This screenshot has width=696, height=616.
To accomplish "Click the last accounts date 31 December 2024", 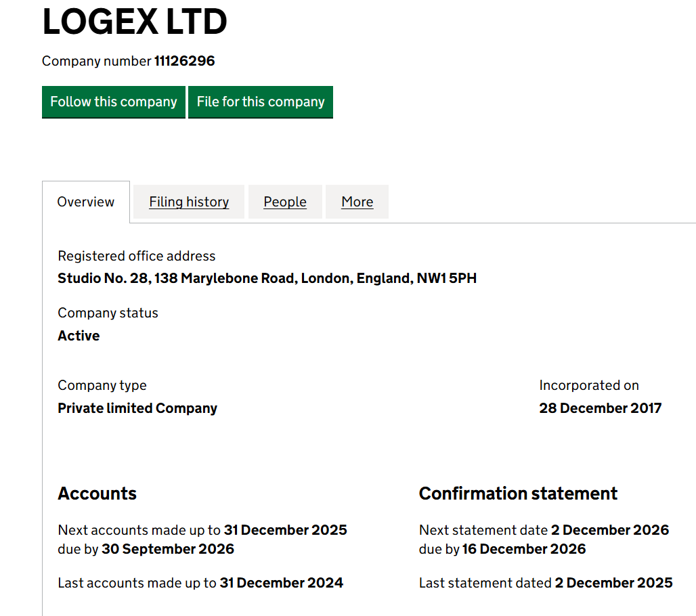I will coord(281,583).
